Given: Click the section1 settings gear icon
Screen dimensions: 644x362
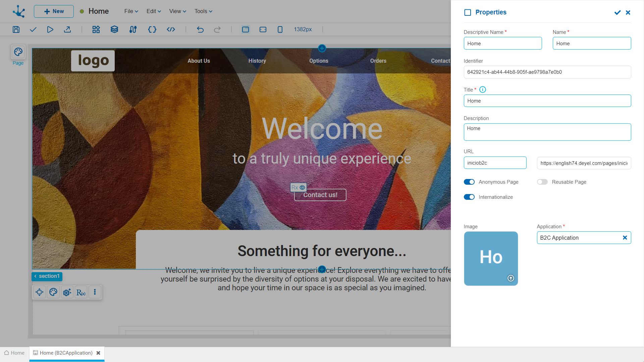Looking at the screenshot, I should tap(67, 292).
